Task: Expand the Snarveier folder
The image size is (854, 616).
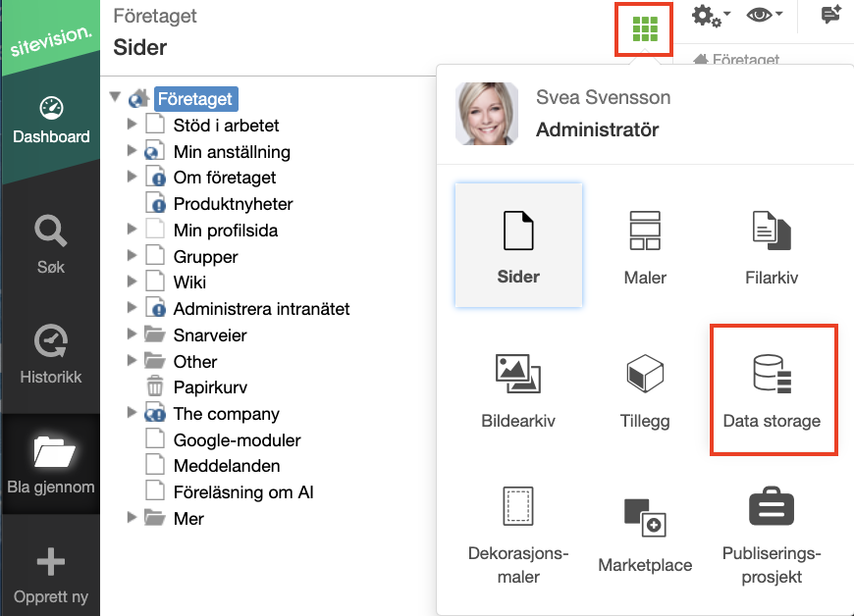Action: click(132, 334)
